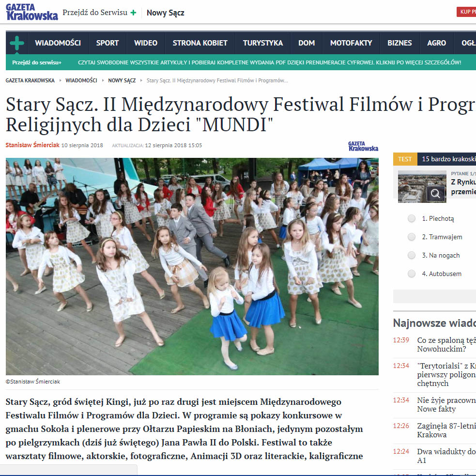Select the '2. Tramwajem' radio option
This screenshot has width=476, height=476.
(411, 237)
